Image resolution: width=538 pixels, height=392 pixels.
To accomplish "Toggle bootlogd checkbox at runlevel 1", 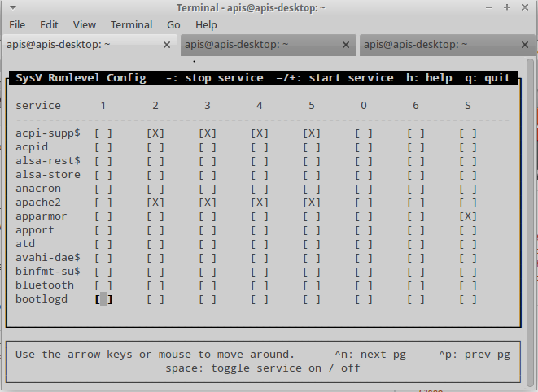I will 103,299.
